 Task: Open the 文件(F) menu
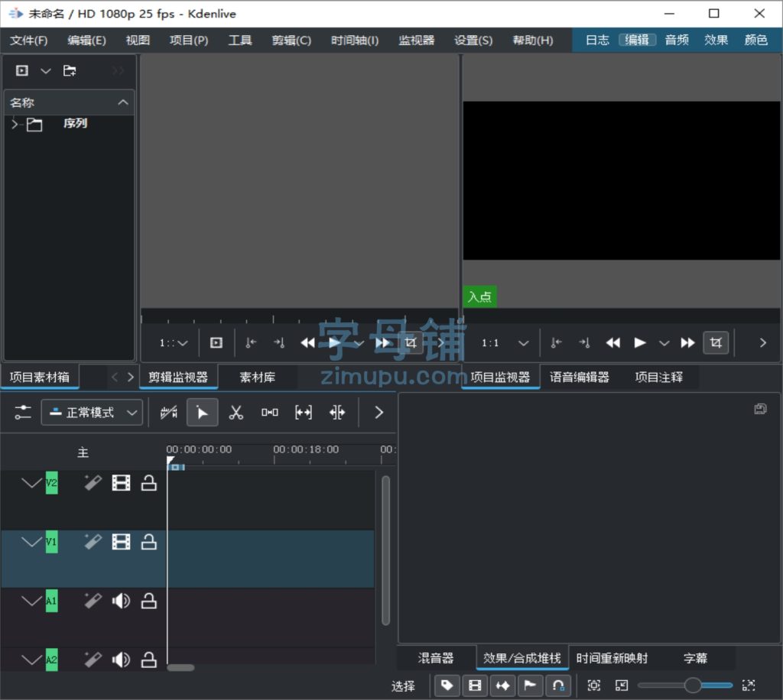(x=28, y=41)
